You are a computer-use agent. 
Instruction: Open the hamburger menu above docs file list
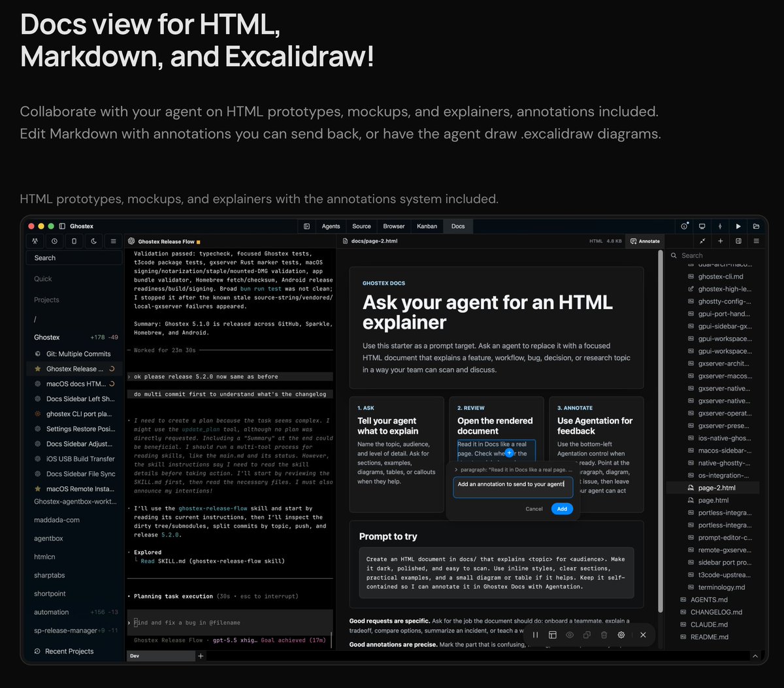coord(757,241)
